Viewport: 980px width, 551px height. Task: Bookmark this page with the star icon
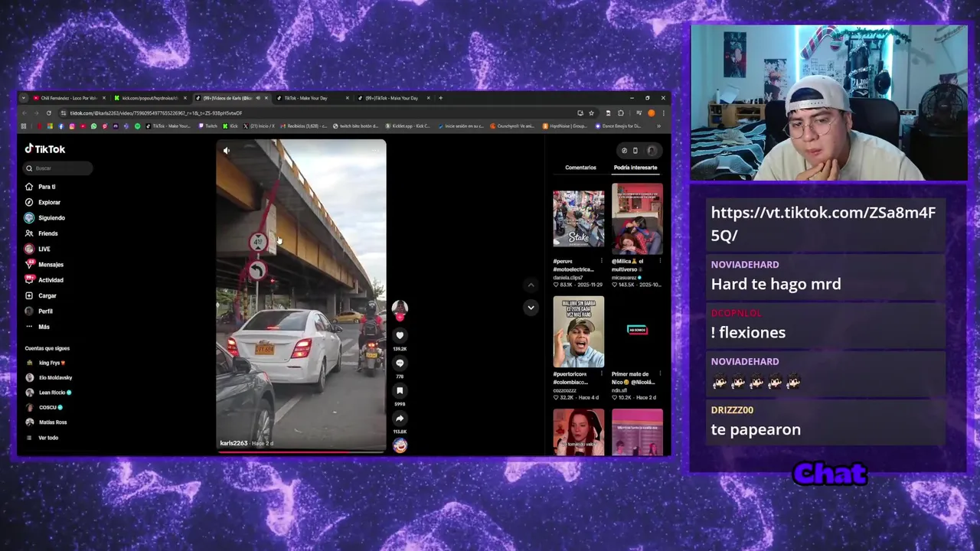click(x=591, y=113)
